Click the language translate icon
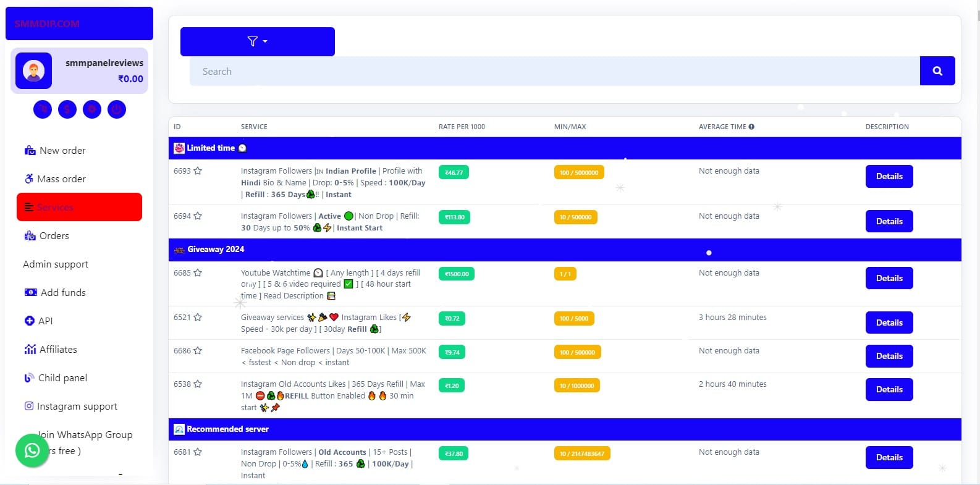Image resolution: width=980 pixels, height=485 pixels. click(43, 110)
